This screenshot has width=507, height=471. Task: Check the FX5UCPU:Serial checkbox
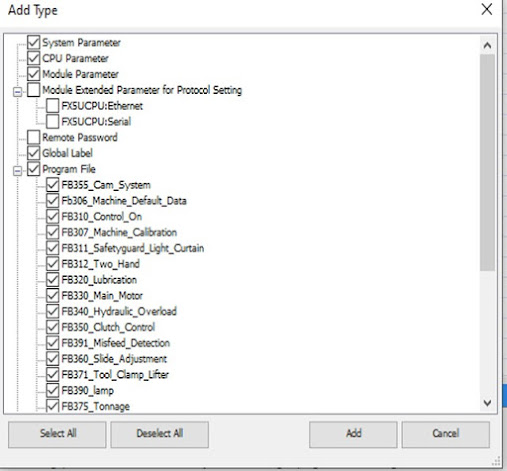pyautogui.click(x=53, y=121)
